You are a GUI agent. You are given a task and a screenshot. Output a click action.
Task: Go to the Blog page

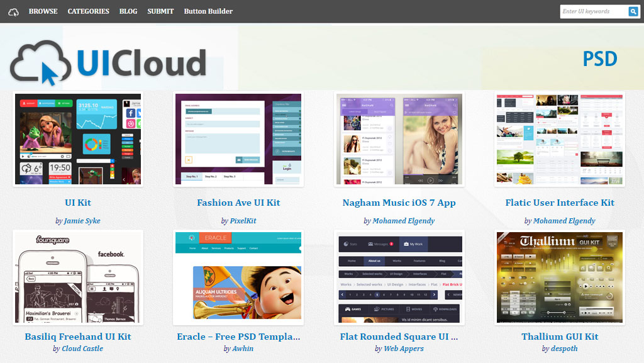click(x=128, y=11)
